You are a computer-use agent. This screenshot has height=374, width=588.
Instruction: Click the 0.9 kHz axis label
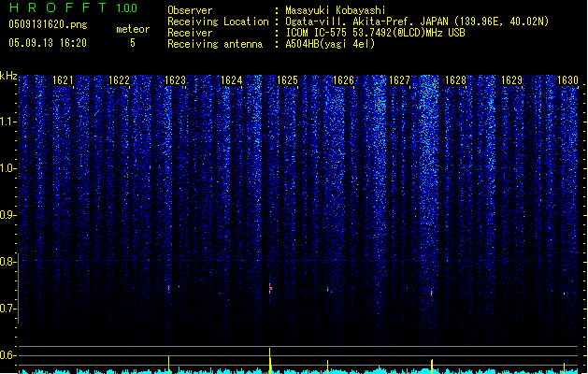click(8, 215)
